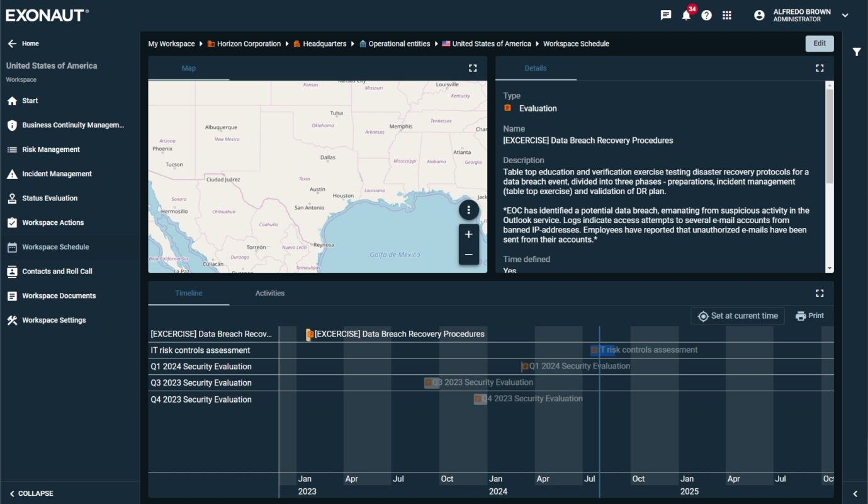868x504 pixels.
Task: Select the Details tab
Action: (536, 68)
